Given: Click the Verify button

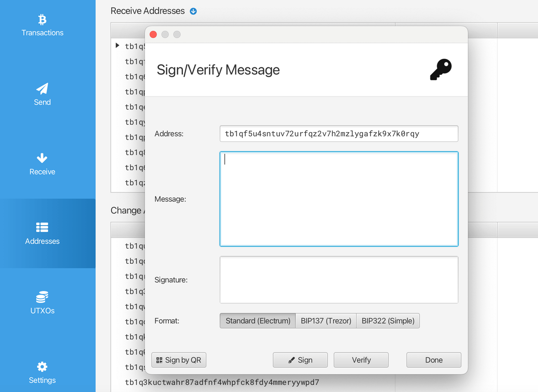Looking at the screenshot, I should coord(361,360).
